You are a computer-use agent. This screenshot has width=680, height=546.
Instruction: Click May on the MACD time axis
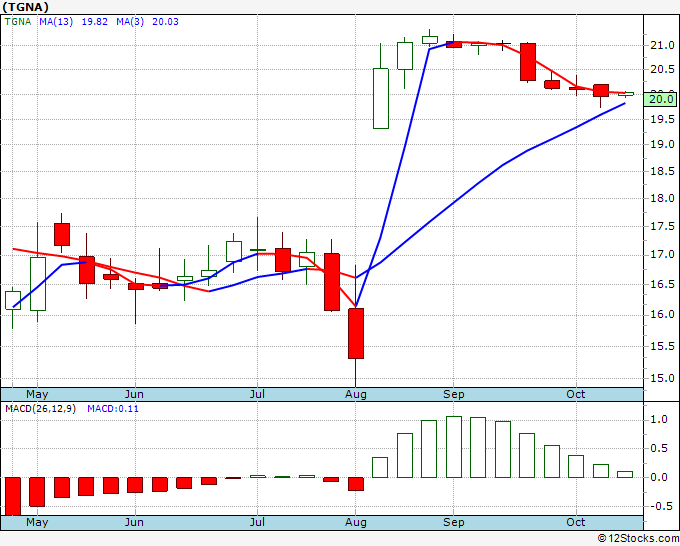pyautogui.click(x=37, y=523)
